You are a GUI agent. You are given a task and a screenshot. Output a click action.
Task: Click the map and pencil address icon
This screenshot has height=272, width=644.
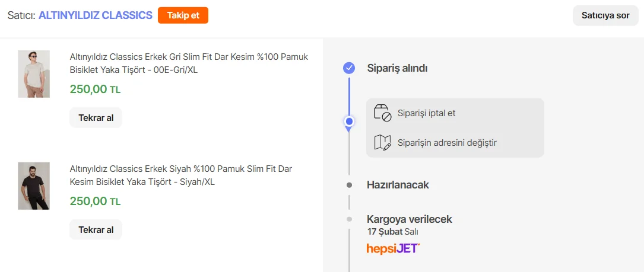click(382, 142)
